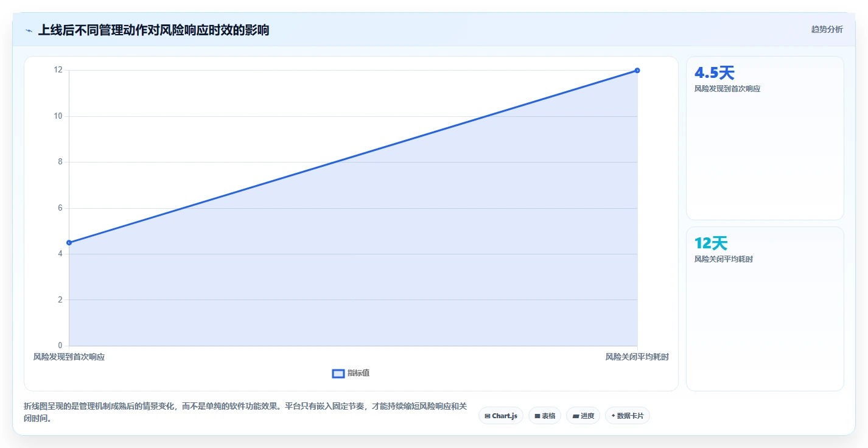Click the Chart.js chip icon

tap(488, 416)
